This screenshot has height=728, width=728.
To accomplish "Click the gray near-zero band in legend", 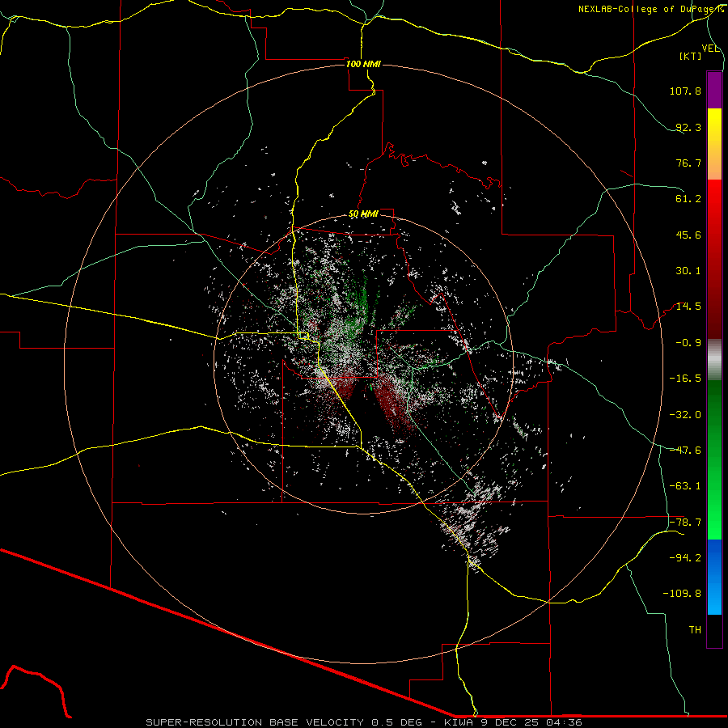I will point(714,360).
